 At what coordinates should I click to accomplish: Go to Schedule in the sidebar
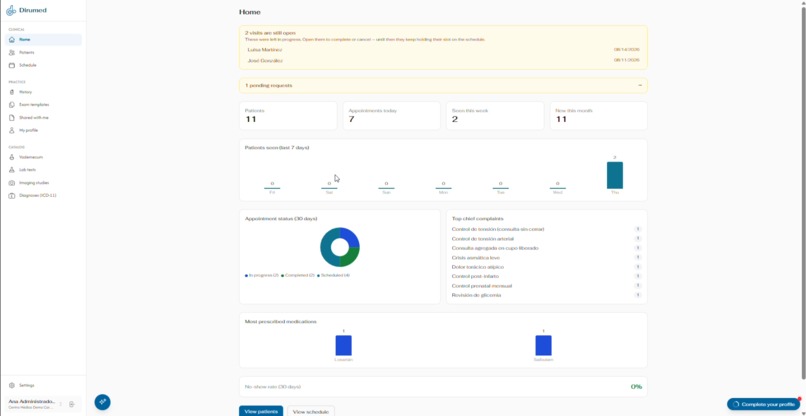43,65
